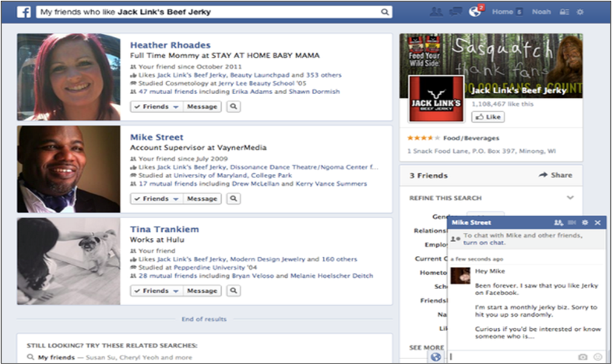Open notifications globe with red badge
Viewport: 612px width, 364px height.
(x=475, y=12)
